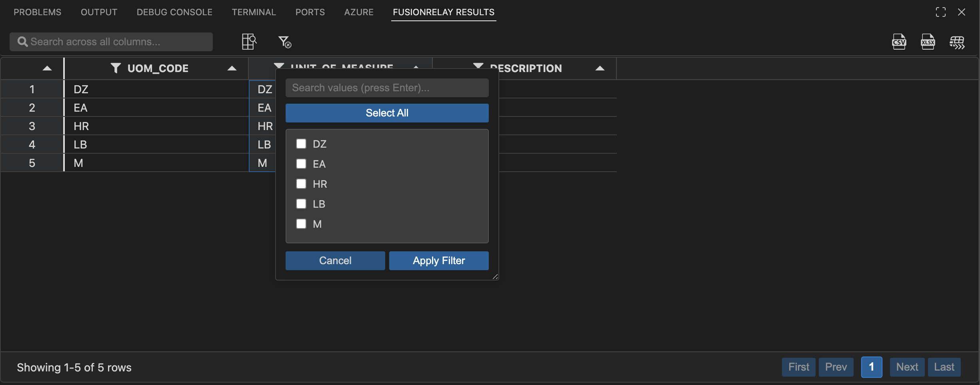Click row number 5
Viewport: 980px width, 385px height.
(x=32, y=163)
